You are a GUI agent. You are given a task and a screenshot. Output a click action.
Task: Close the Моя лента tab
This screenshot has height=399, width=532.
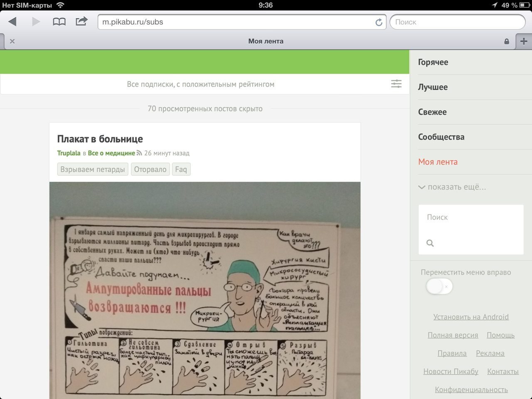pyautogui.click(x=12, y=41)
